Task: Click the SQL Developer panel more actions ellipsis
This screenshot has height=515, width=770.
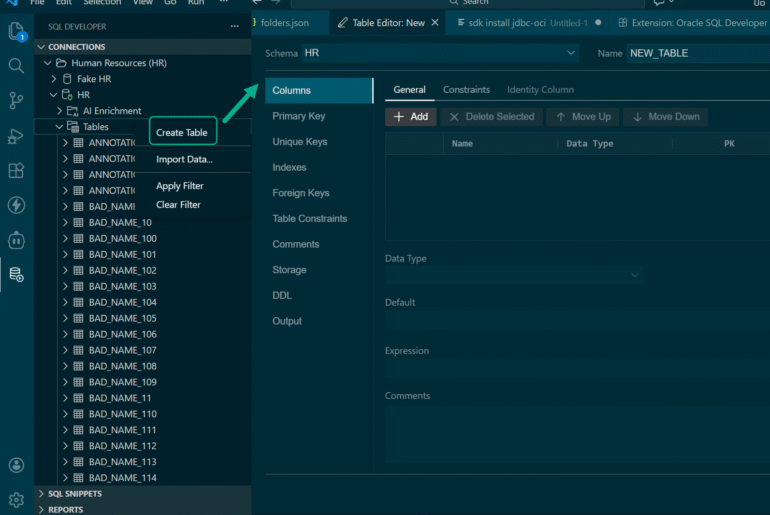Action: pos(234,26)
